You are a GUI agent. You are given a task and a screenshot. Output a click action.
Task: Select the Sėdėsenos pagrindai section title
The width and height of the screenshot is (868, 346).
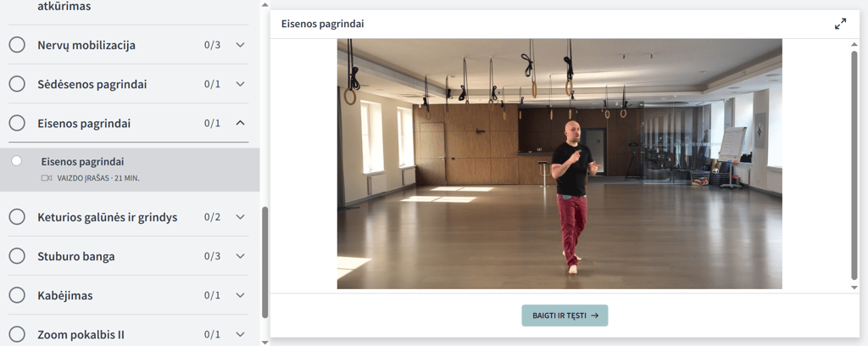(x=92, y=84)
